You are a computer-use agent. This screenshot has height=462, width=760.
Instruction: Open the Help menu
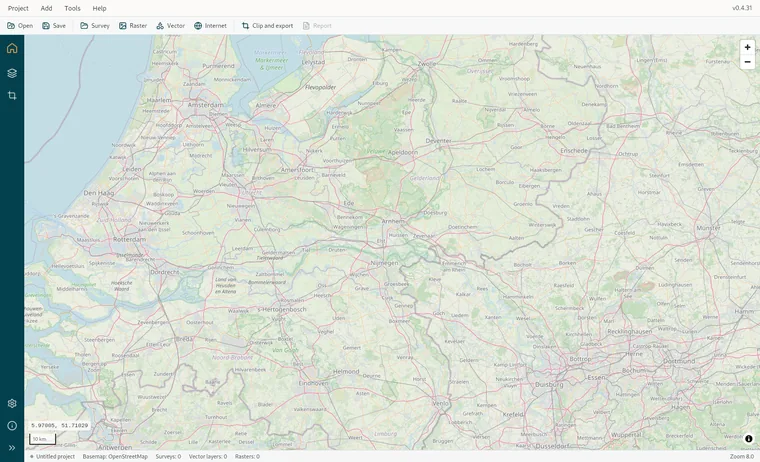pos(99,8)
